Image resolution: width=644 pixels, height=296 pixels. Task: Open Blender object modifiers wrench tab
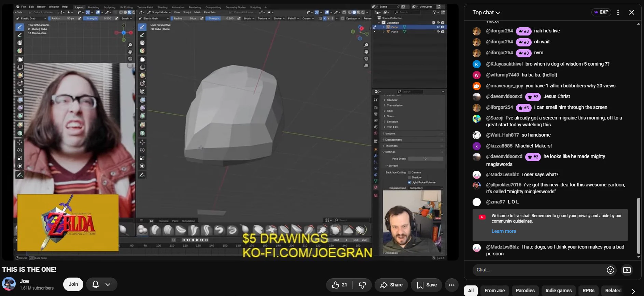click(376, 156)
